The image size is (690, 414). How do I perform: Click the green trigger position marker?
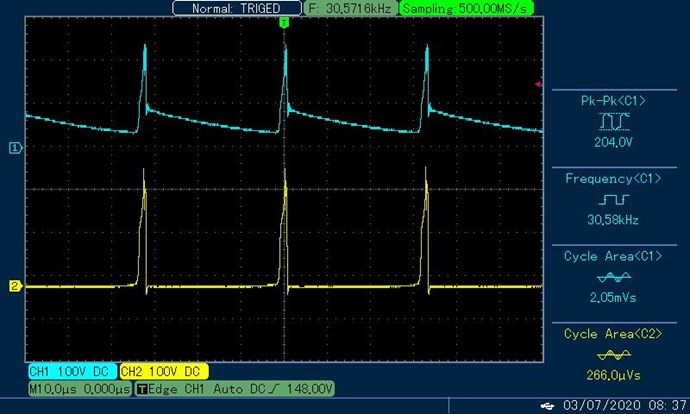[284, 22]
